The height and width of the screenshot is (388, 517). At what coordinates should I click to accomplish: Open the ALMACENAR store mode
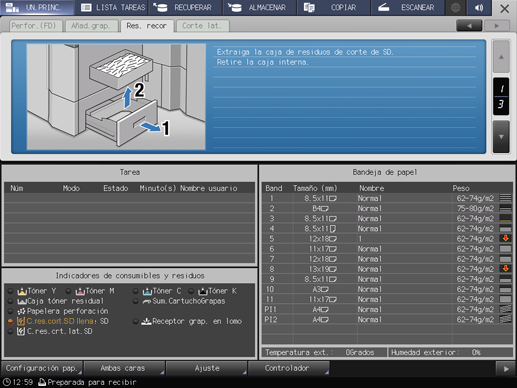click(259, 8)
